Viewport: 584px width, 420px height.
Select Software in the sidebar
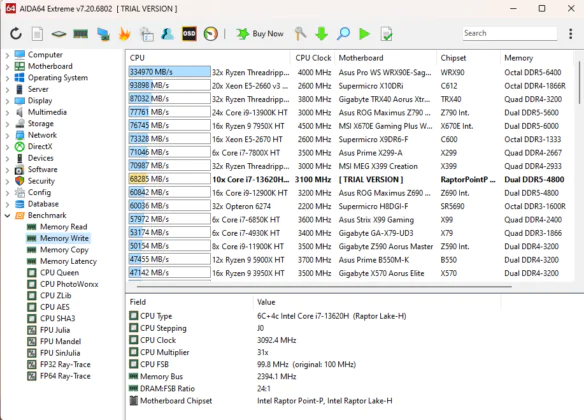coord(42,169)
